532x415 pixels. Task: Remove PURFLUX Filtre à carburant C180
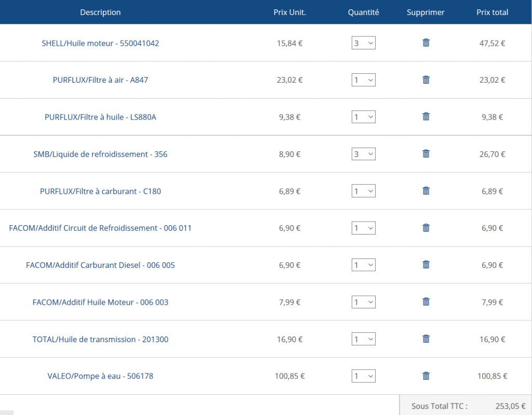tap(426, 191)
